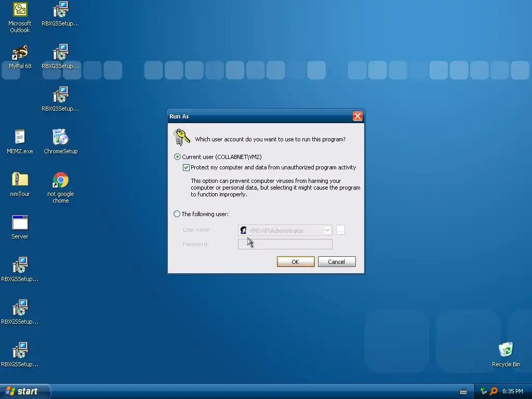Click the browse users ellipsis button

click(x=340, y=230)
